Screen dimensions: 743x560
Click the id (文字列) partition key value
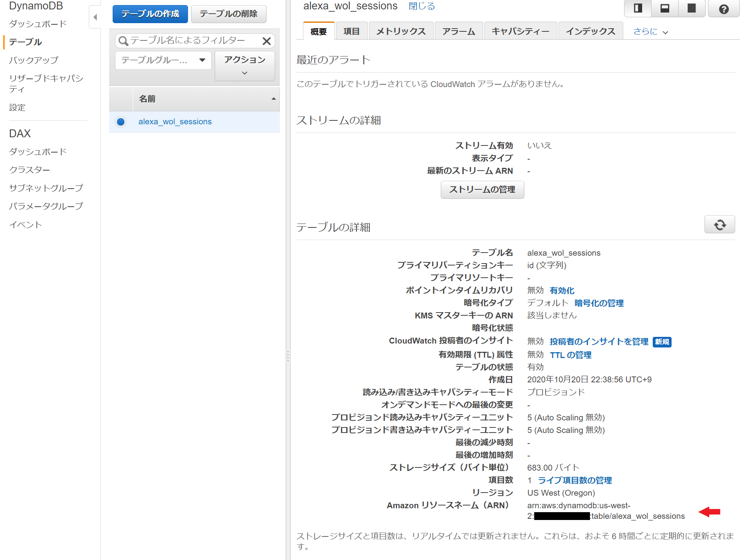coord(546,265)
